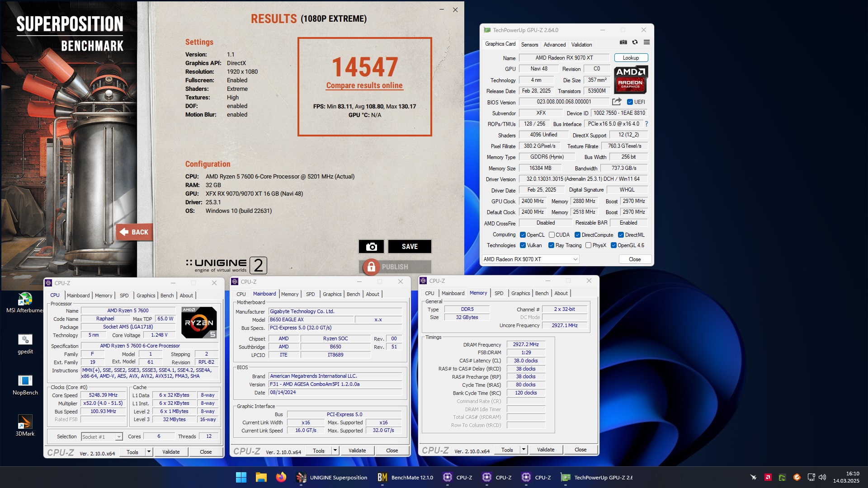Open Graphics tab in CPU-Z Memory window
Viewport: 868px width, 488px height.
pos(520,293)
